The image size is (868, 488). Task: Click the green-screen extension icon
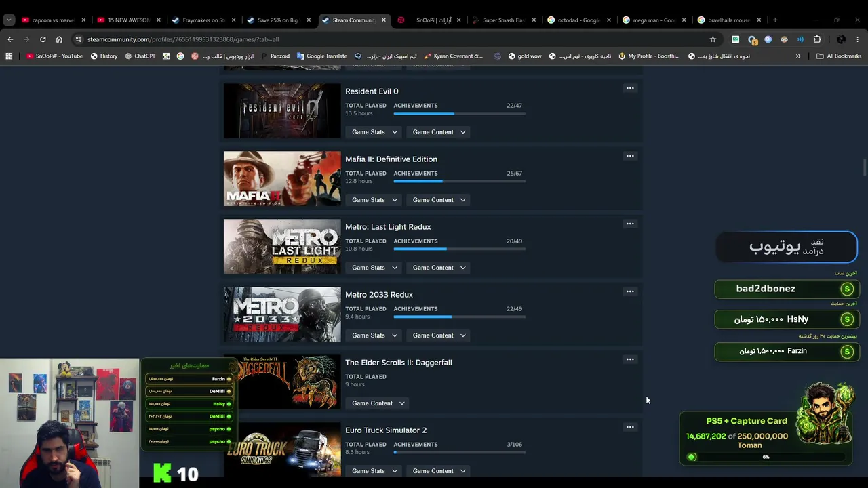click(735, 39)
